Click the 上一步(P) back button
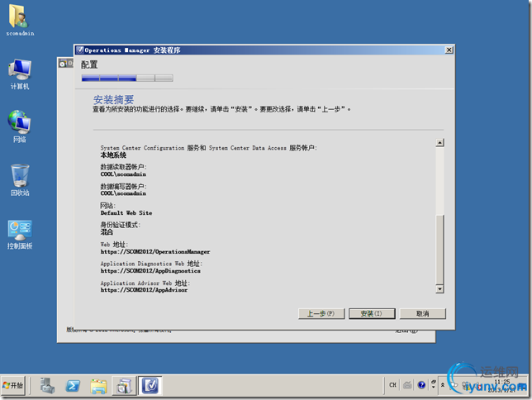The height and width of the screenshot is (400, 532). click(321, 313)
